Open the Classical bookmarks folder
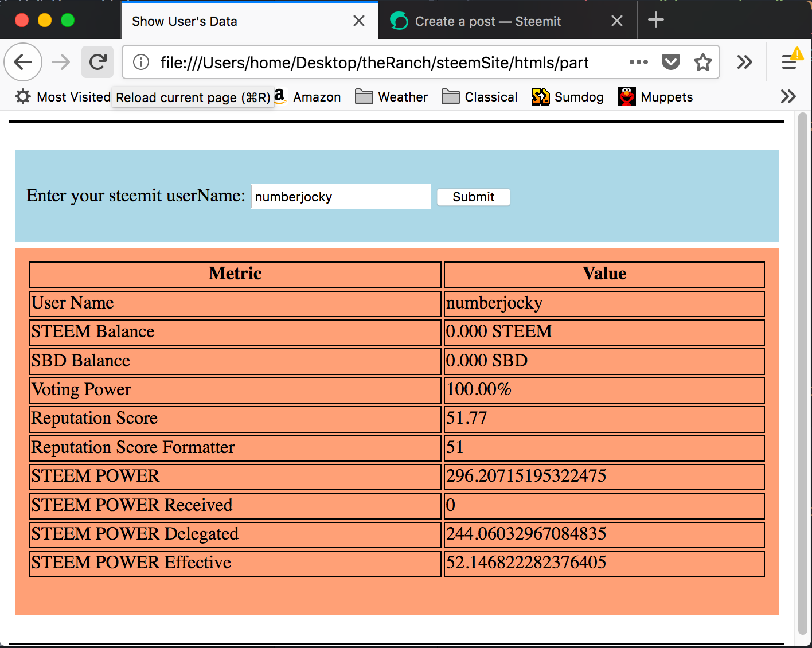This screenshot has width=812, height=648. tap(480, 97)
